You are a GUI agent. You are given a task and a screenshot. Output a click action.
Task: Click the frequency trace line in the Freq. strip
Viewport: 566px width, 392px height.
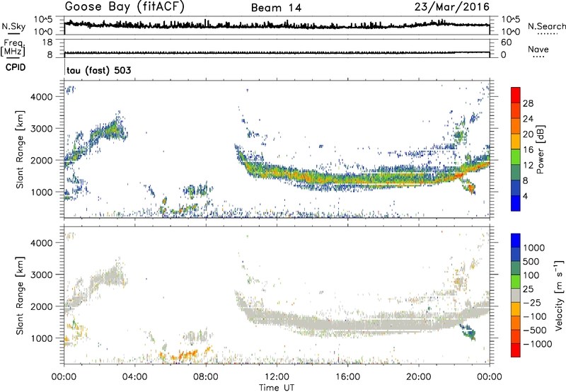pos(277,52)
